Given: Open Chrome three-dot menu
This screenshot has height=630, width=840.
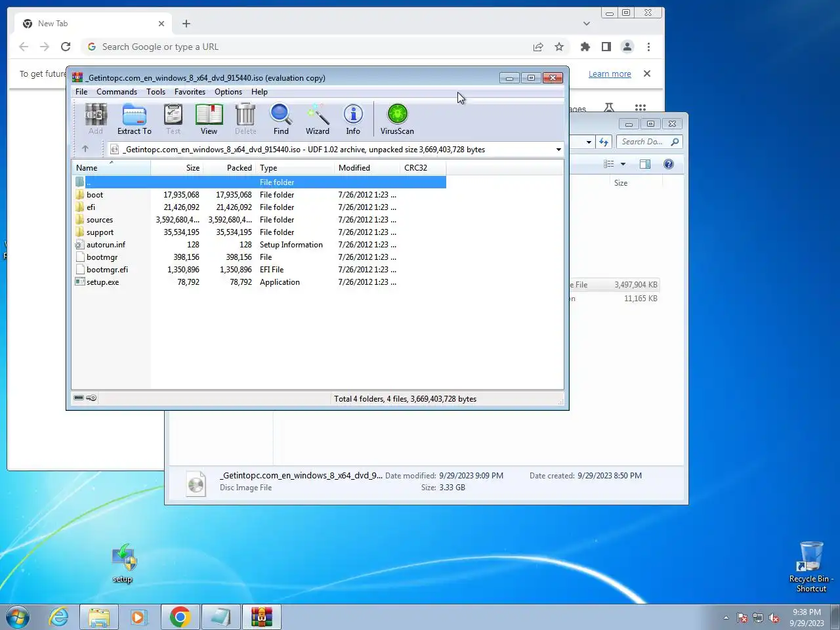Looking at the screenshot, I should pos(648,47).
